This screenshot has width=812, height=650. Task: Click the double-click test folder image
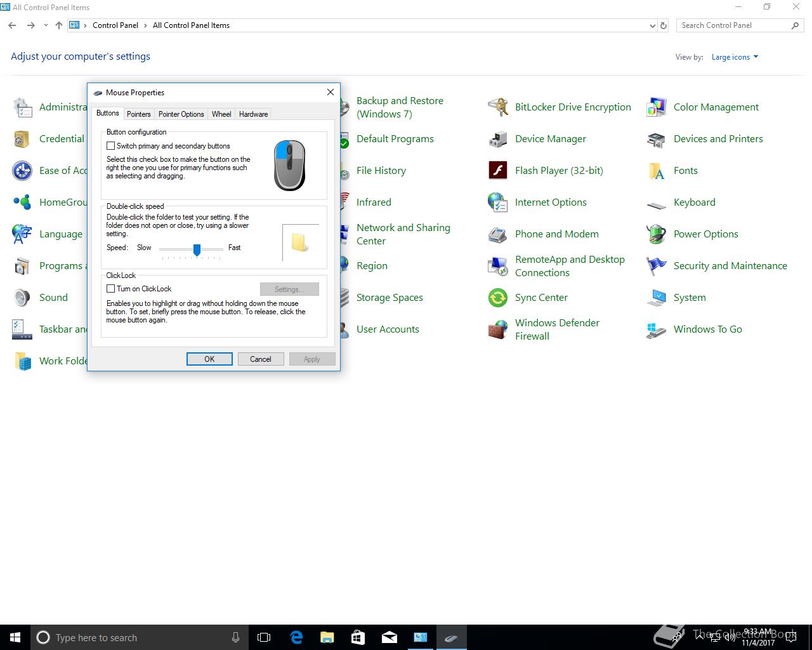tap(299, 242)
